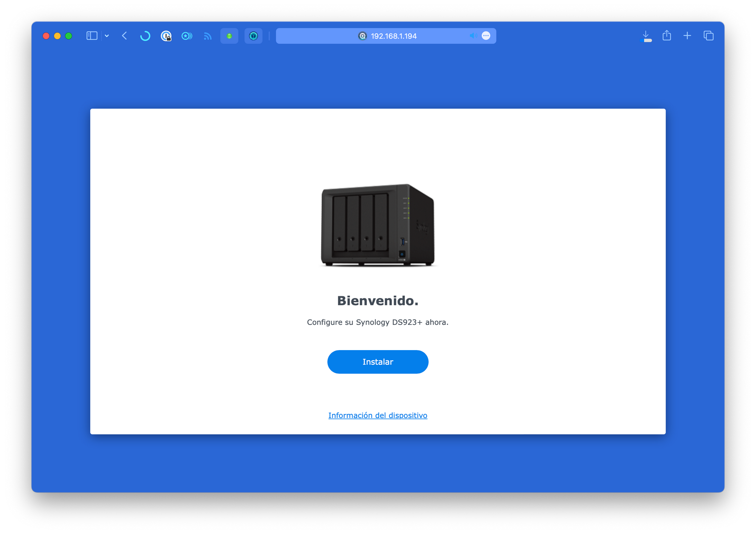The height and width of the screenshot is (534, 756).
Task: Toggle the Safari sidebar
Action: [92, 36]
